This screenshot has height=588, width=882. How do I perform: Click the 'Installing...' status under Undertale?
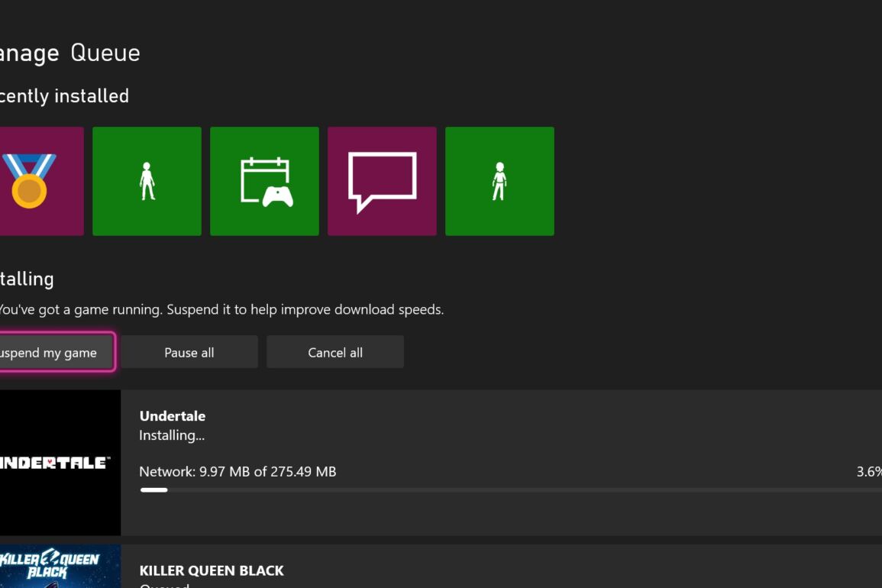[x=172, y=435]
